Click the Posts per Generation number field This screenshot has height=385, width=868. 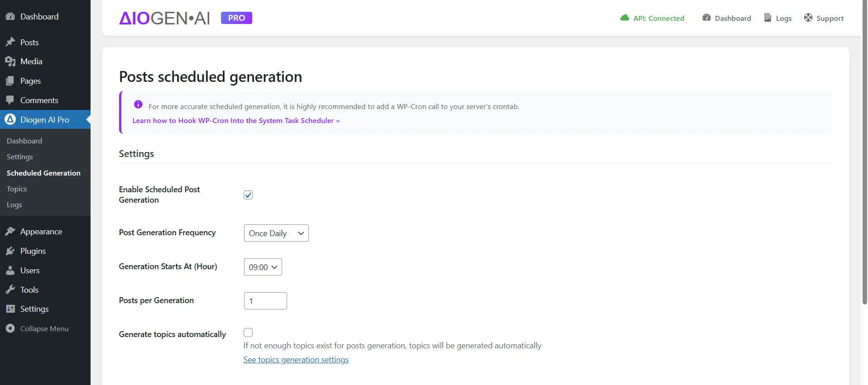pos(265,301)
